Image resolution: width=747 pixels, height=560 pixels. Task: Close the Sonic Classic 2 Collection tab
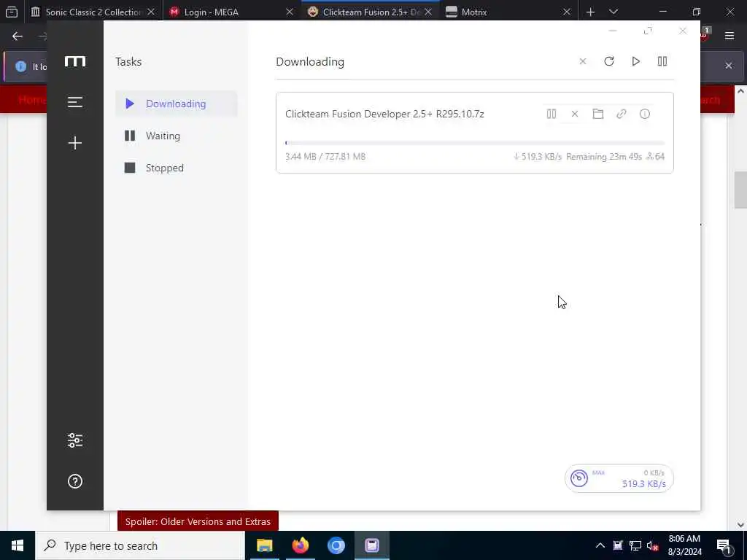151,12
